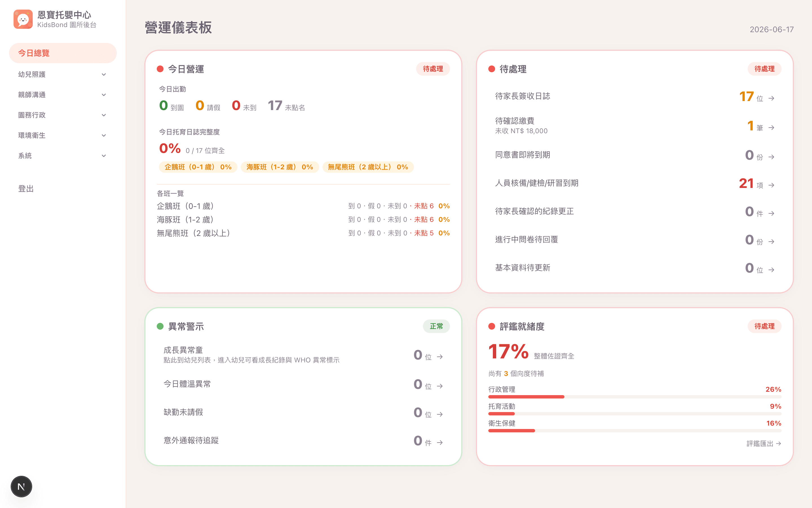The image size is (812, 508).
Task: Click the 恩寶托嬰中心 title text
Action: (64, 15)
